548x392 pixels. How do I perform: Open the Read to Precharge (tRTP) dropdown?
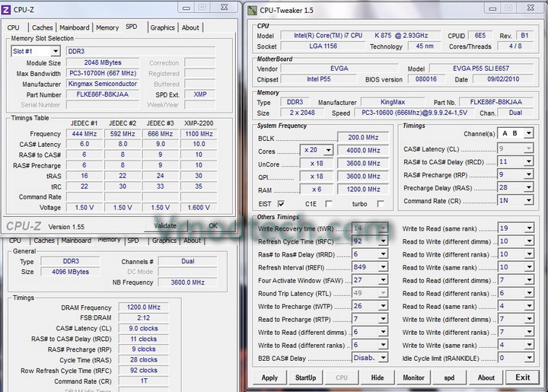pos(384,319)
